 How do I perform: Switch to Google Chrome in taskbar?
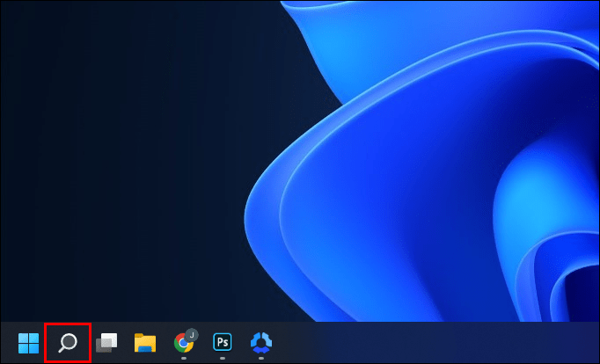(x=185, y=341)
